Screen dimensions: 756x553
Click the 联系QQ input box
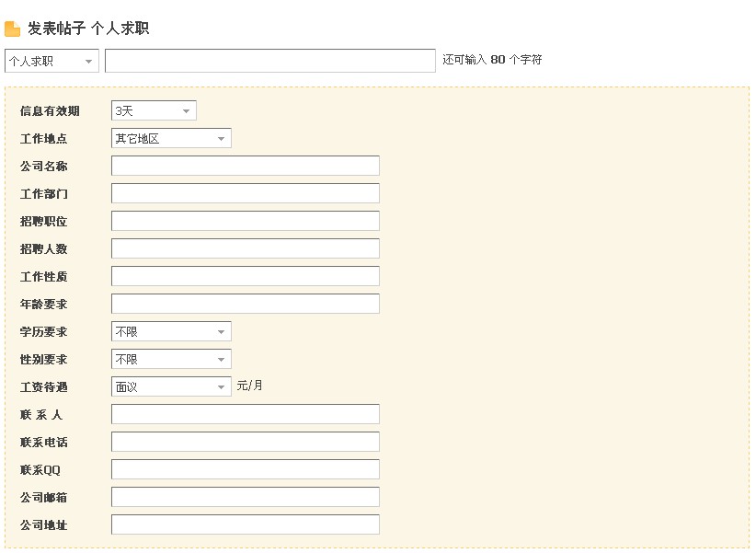245,470
